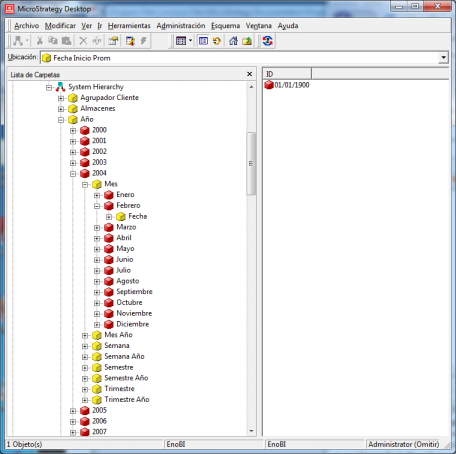Open the Archivo menu
The image size is (456, 454).
click(x=26, y=26)
